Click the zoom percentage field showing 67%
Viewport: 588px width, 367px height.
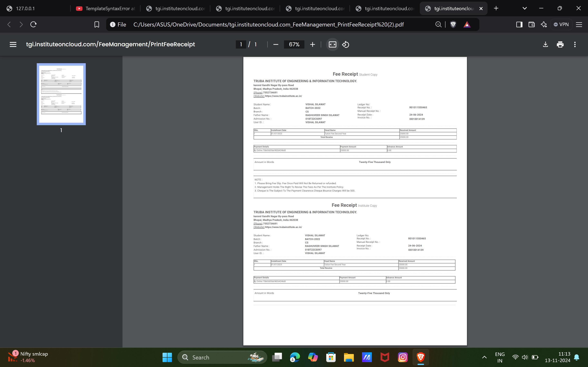tap(294, 44)
